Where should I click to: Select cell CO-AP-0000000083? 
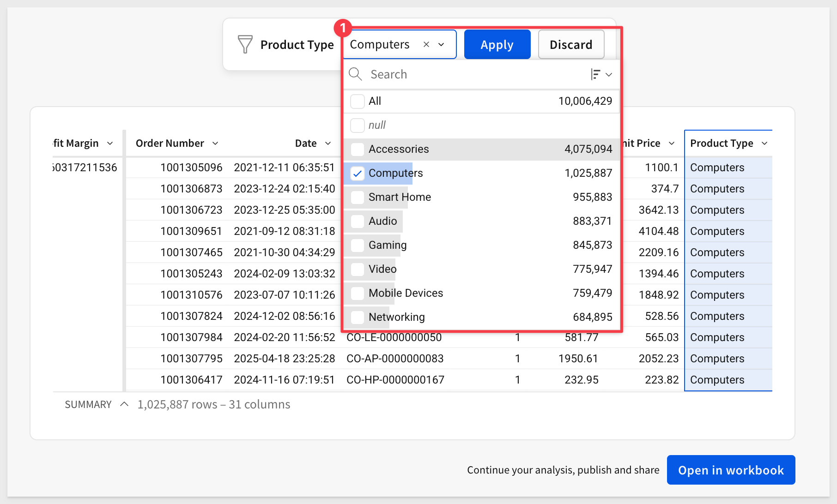(395, 359)
